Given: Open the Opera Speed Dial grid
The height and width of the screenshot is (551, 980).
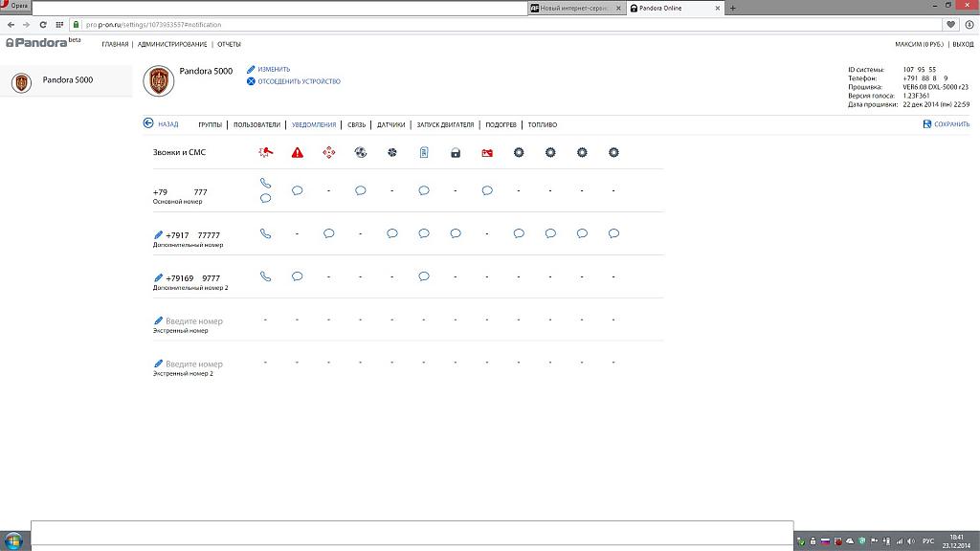Looking at the screenshot, I should coord(59,24).
